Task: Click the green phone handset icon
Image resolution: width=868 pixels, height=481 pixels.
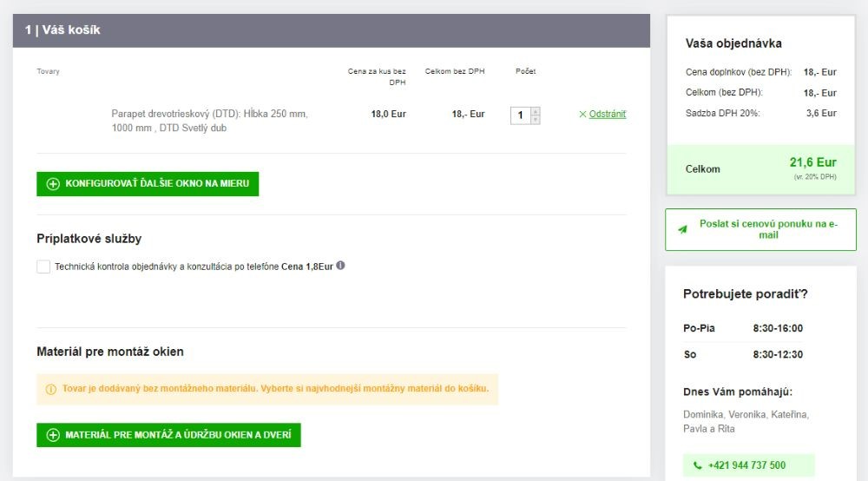Action: 697,465
